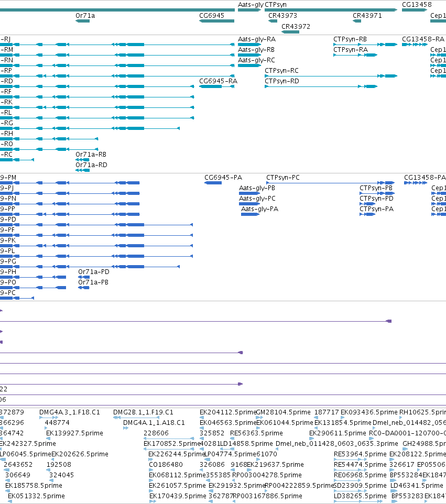
Task: Select feature EK226244.5prime
Action: coord(177,454)
